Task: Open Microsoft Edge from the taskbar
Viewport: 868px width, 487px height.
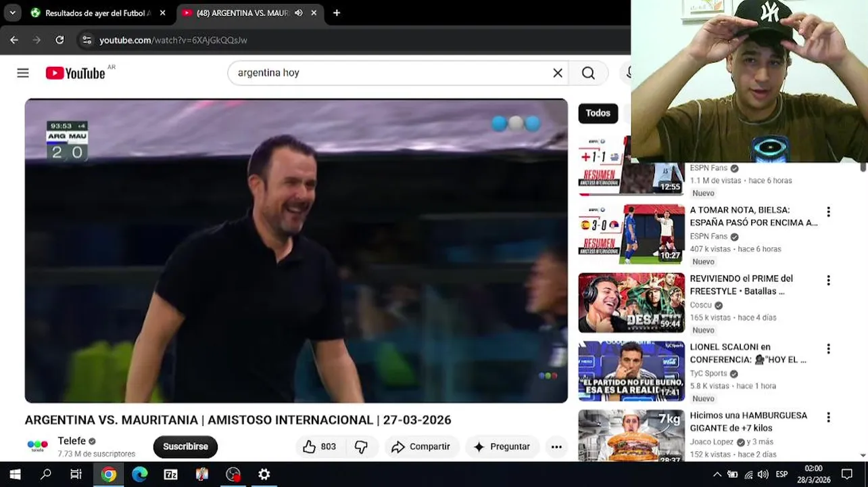Action: click(139, 474)
